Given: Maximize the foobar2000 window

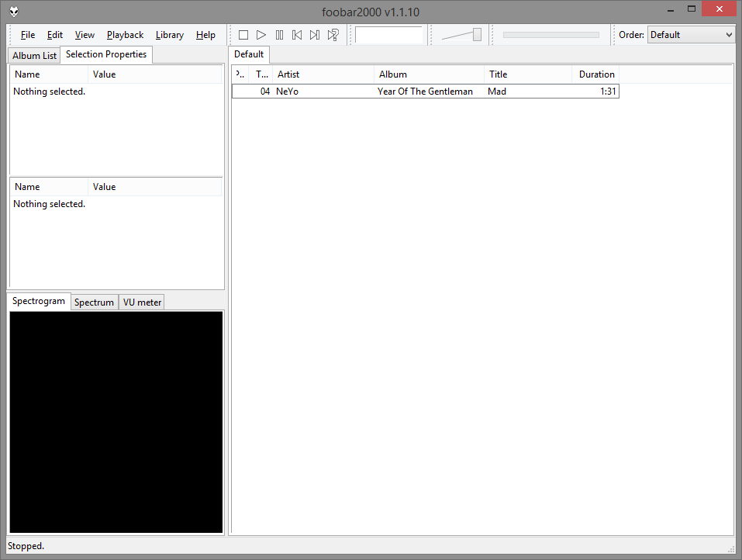Looking at the screenshot, I should (x=692, y=9).
